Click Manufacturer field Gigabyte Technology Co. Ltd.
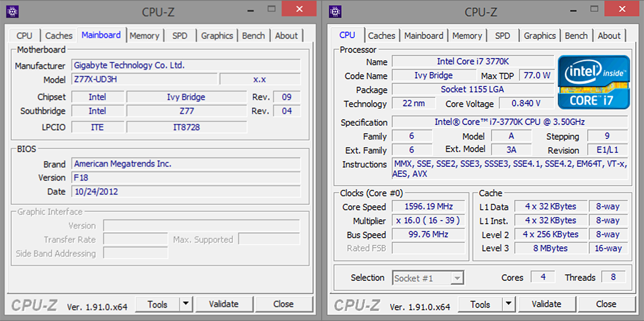Viewport: 644px width, 321px height. coord(186,65)
